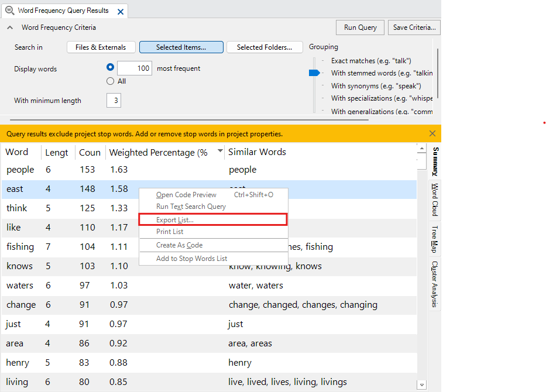Select the 'people' word row

pos(209,170)
